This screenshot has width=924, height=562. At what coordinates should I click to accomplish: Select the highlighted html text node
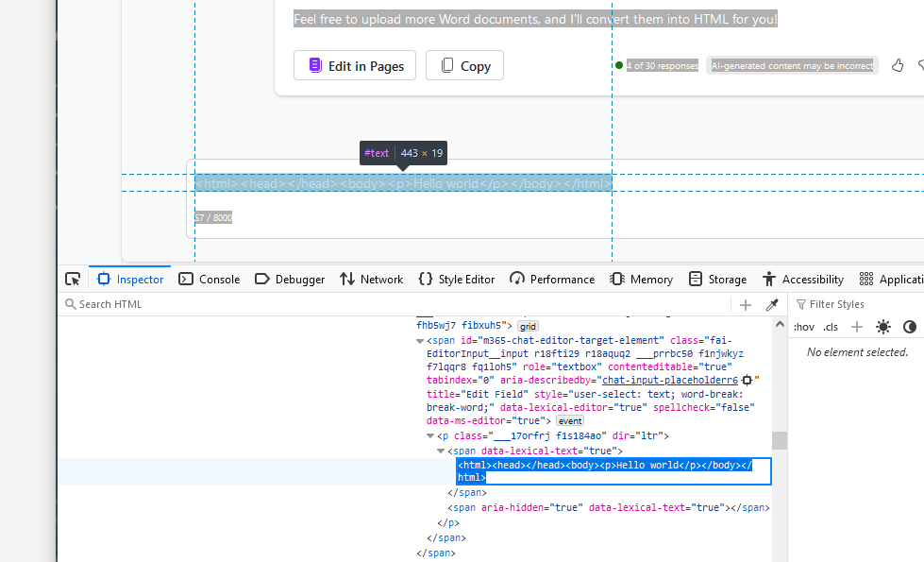pos(613,471)
